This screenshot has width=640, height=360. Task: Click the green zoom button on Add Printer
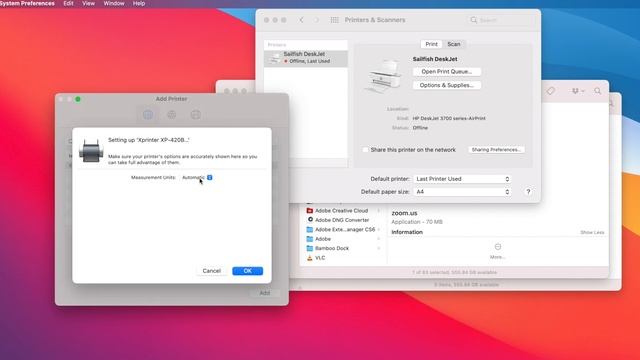tap(78, 99)
